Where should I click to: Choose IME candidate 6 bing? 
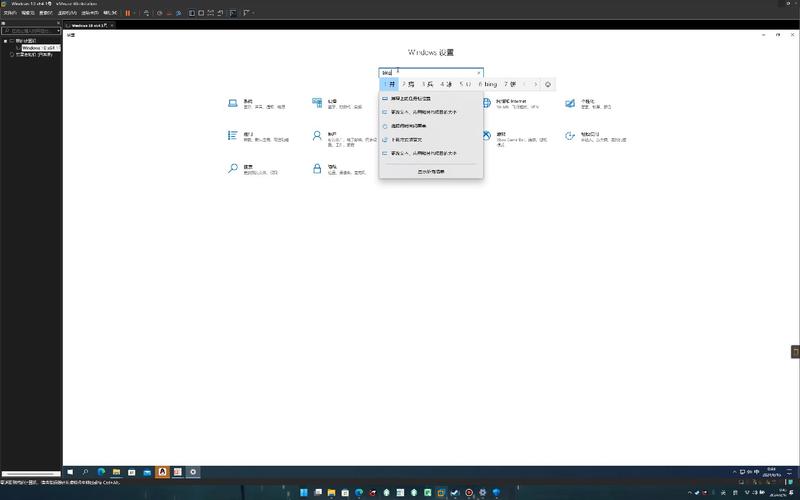click(487, 84)
